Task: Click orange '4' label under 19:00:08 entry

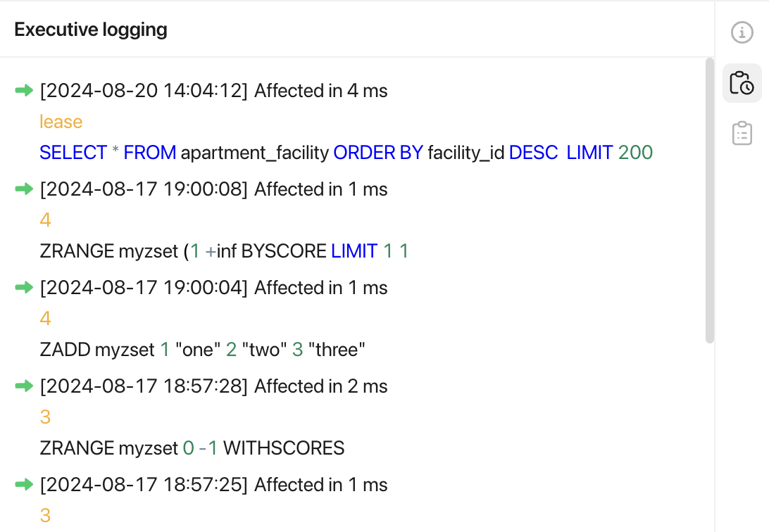Action: pos(45,220)
